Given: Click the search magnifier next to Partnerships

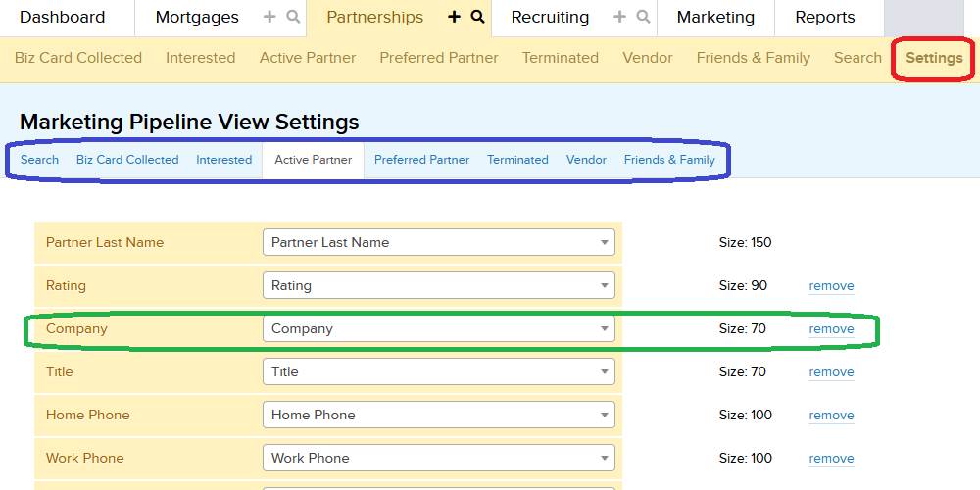Looking at the screenshot, I should pyautogui.click(x=477, y=17).
